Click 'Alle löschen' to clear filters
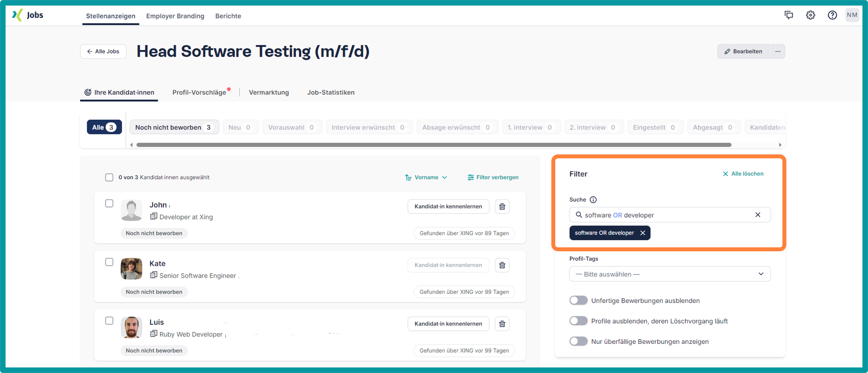The width and height of the screenshot is (868, 373). tap(743, 174)
